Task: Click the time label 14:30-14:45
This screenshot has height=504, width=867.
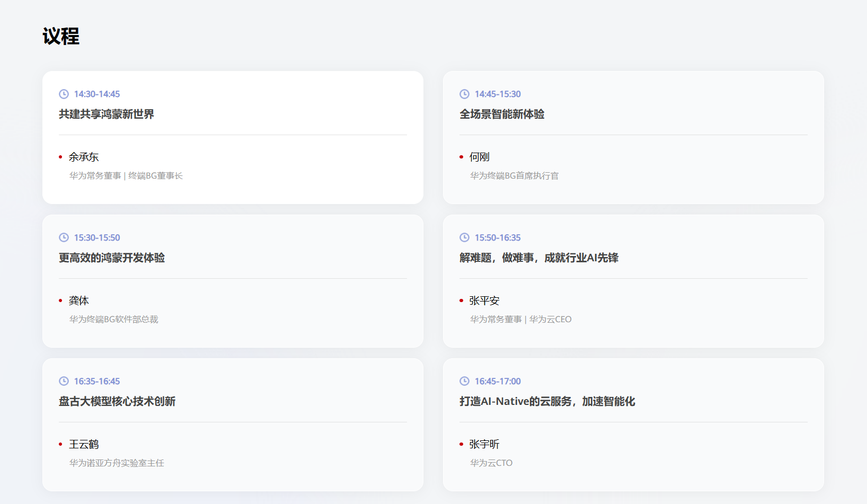Action: pos(97,94)
